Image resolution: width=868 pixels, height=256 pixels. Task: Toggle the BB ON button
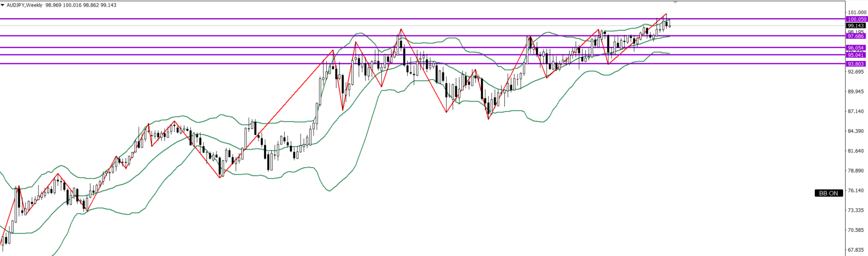829,193
